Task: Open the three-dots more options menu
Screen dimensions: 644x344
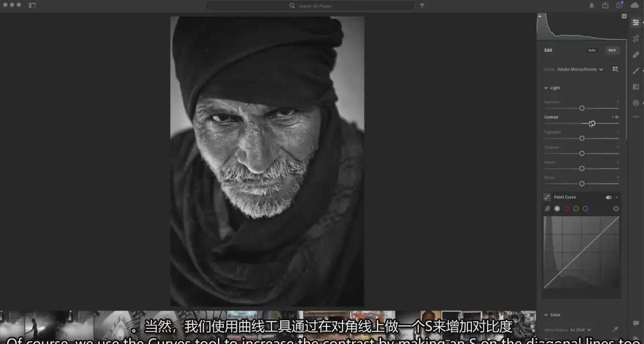Action: click(635, 117)
